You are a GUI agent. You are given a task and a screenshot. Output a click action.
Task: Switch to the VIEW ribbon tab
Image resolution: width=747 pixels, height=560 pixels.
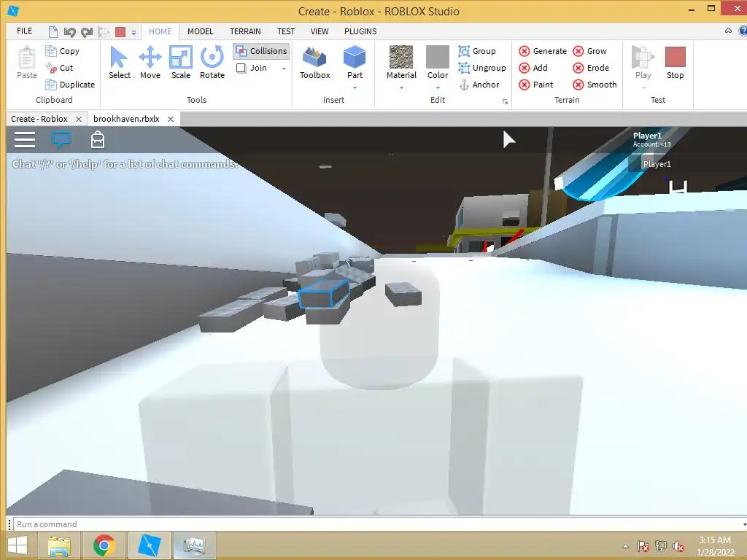[320, 31]
